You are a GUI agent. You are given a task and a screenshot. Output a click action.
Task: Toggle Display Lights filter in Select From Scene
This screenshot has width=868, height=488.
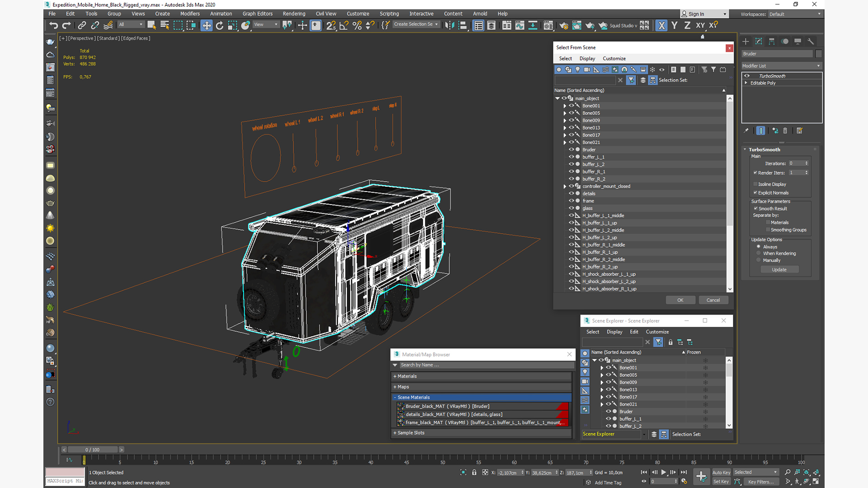tap(577, 70)
